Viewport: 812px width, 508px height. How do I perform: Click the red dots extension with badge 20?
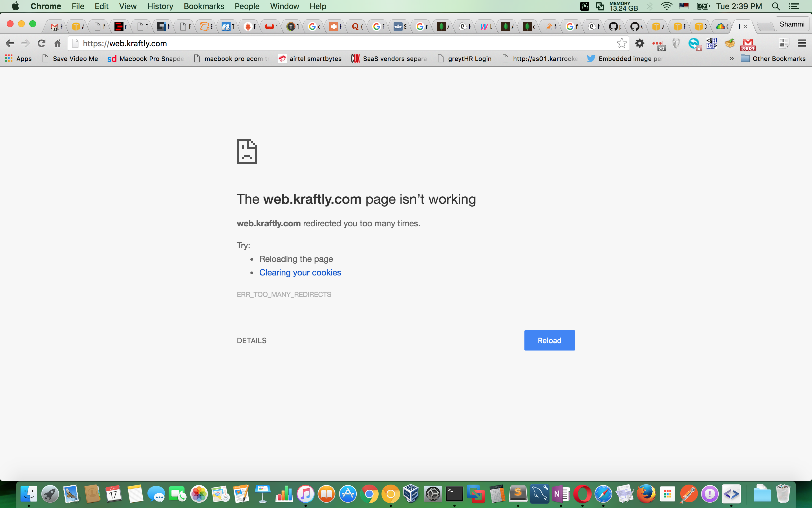tap(659, 44)
